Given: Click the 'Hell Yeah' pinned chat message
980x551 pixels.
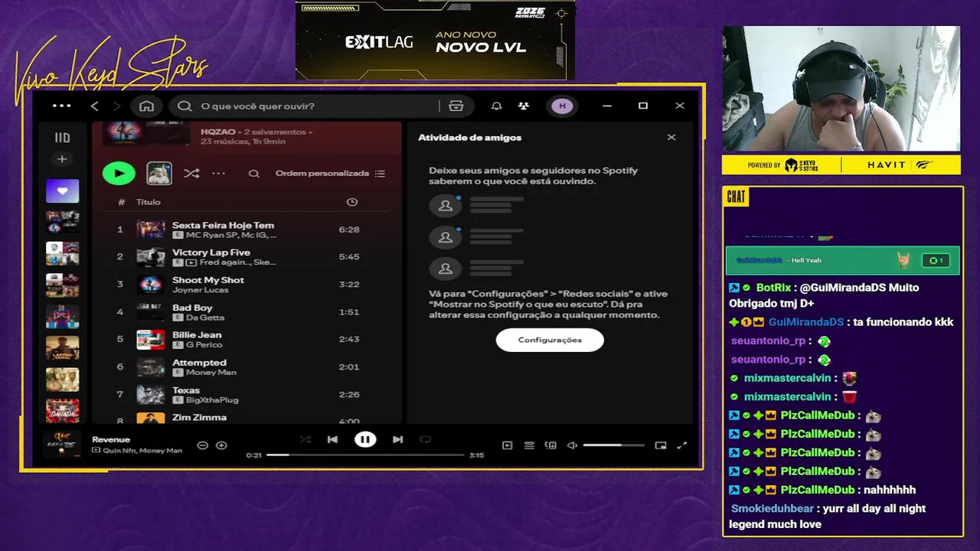Looking at the screenshot, I should tap(842, 260).
